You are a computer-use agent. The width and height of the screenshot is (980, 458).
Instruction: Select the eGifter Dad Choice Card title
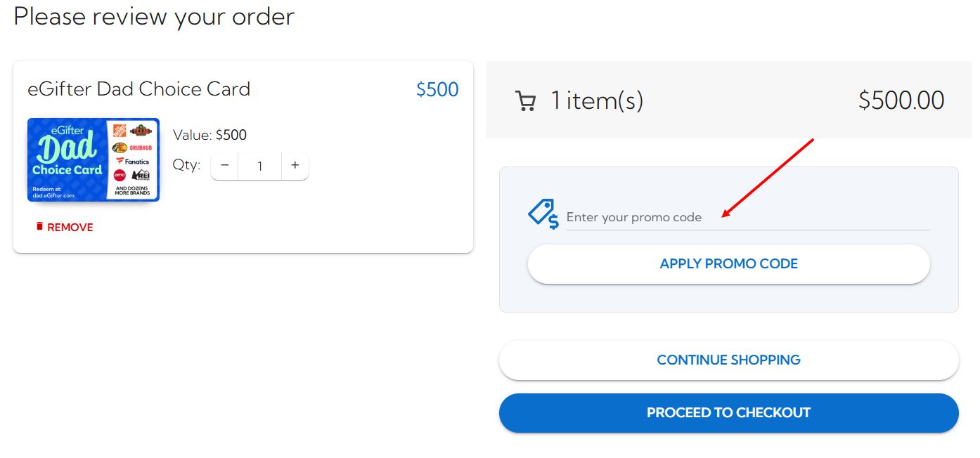click(138, 89)
